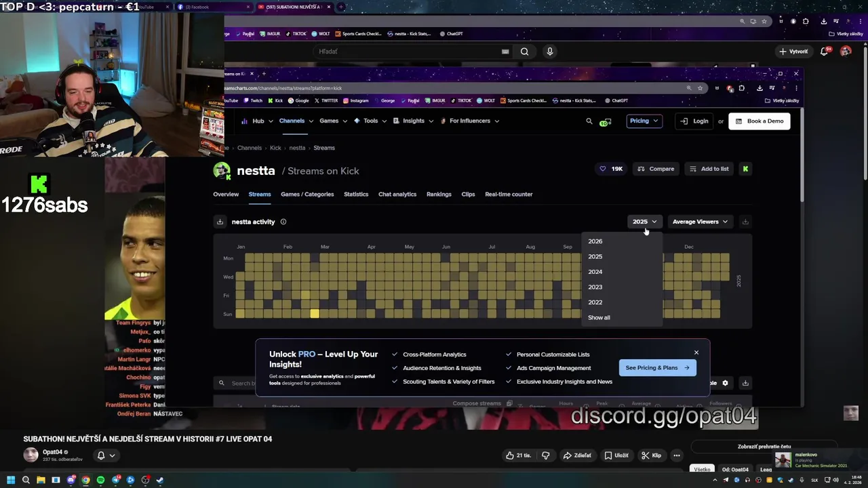The image size is (868, 488).
Task: Click the Windows Start button
Action: point(11,480)
